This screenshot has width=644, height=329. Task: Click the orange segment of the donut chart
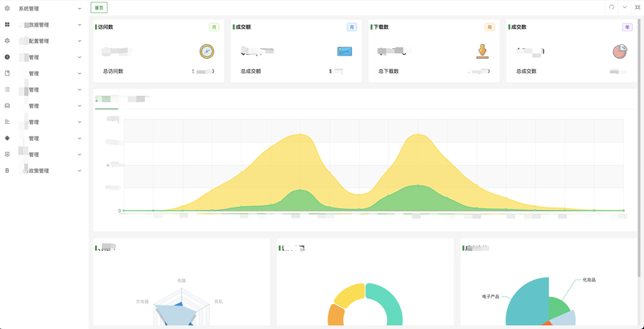(x=335, y=316)
